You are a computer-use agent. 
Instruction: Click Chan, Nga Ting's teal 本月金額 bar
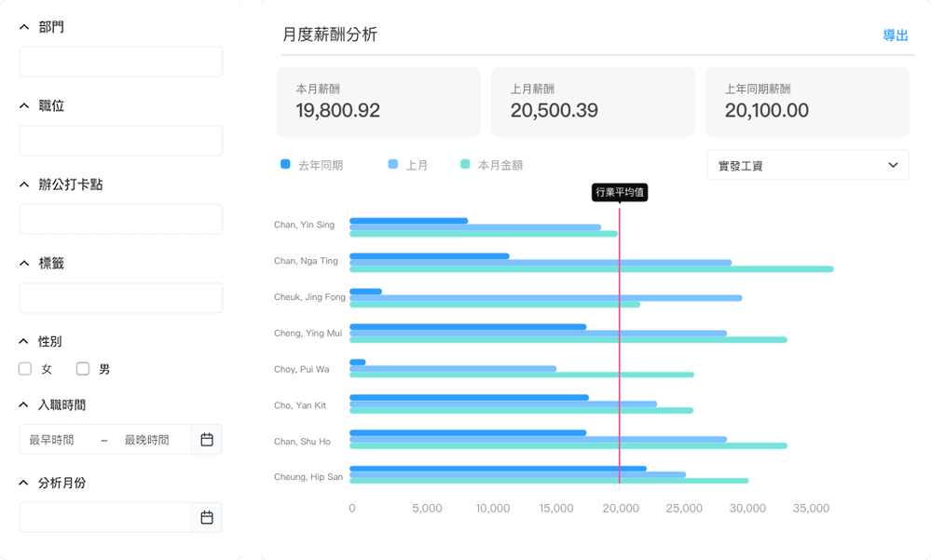click(x=592, y=269)
